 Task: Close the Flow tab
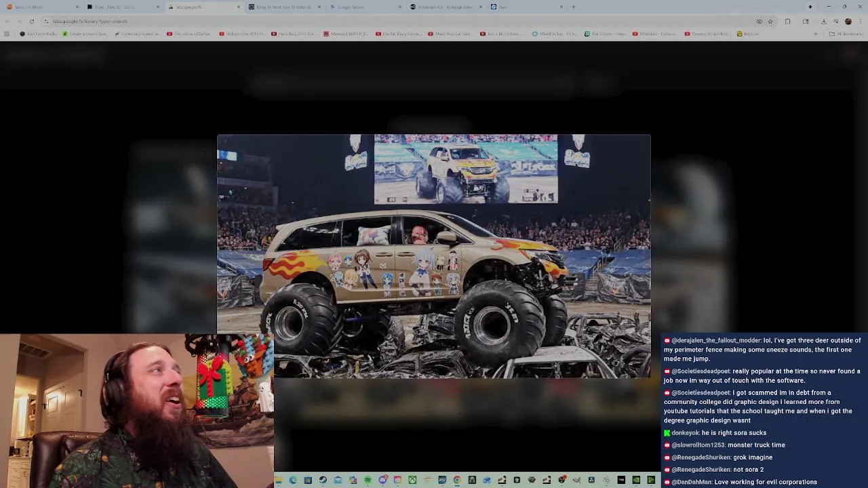[158, 7]
